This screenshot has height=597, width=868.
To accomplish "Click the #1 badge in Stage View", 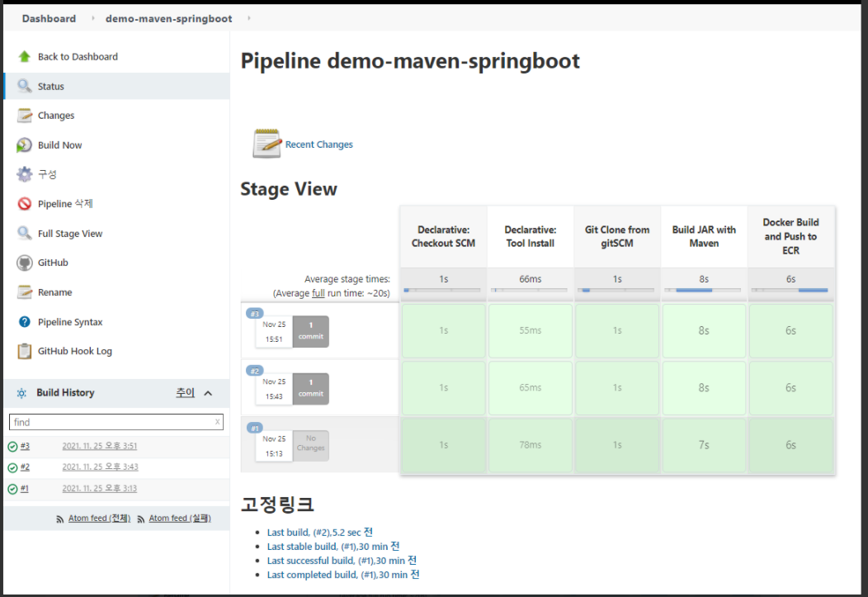I will (x=255, y=428).
